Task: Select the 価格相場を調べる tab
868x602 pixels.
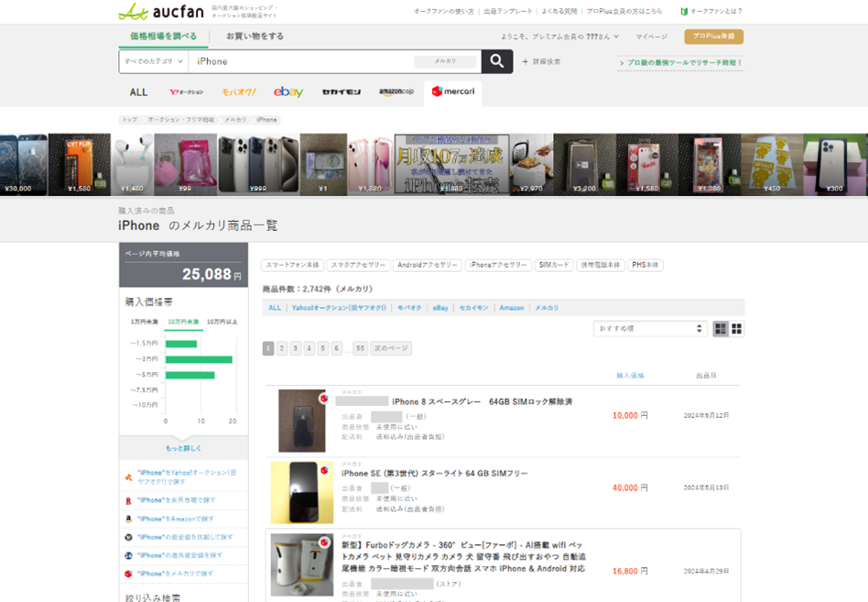Action: [163, 37]
